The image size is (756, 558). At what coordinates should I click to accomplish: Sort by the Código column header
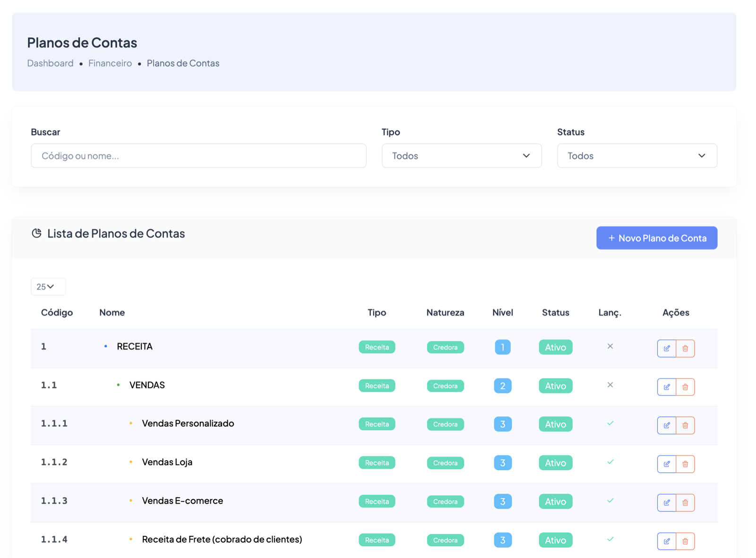pos(57,313)
